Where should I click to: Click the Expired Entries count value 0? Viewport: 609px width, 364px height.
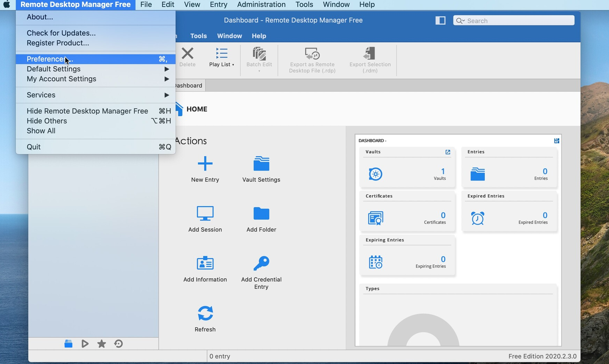pos(545,215)
